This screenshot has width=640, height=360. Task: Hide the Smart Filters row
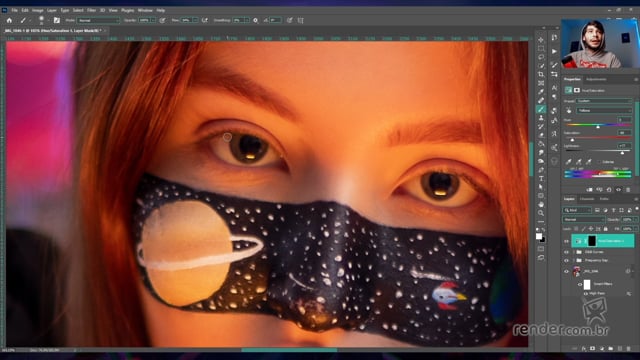coord(580,284)
